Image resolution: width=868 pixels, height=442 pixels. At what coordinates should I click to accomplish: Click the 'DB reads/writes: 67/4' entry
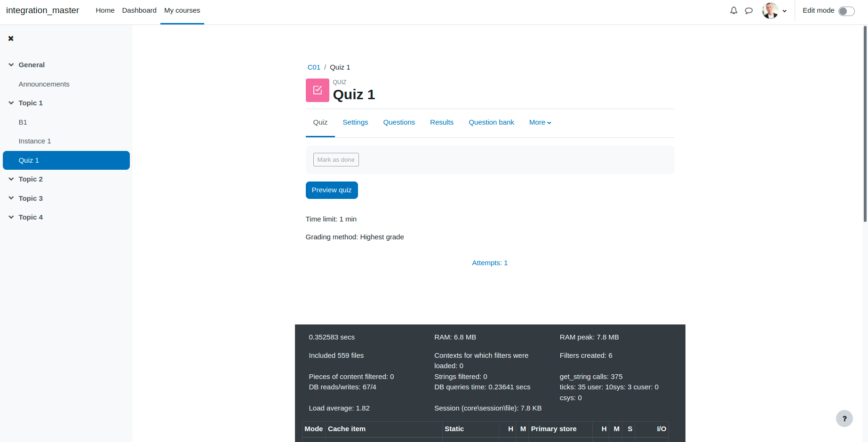click(342, 387)
